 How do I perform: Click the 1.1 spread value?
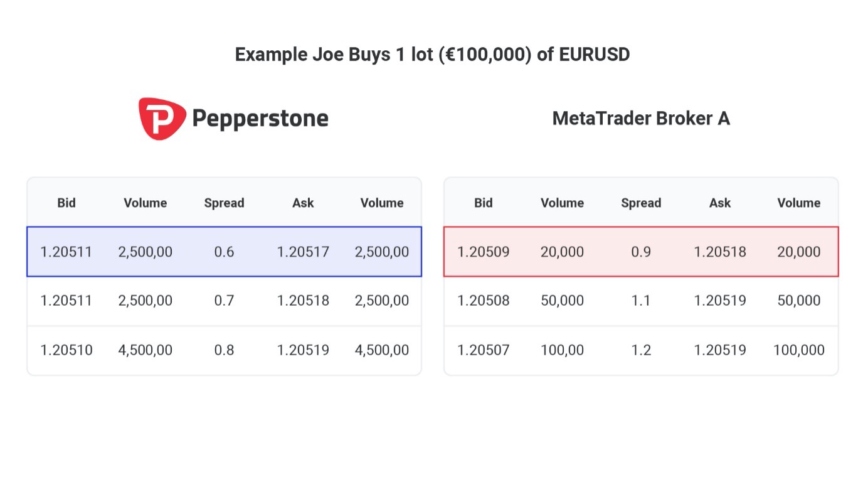tap(641, 301)
